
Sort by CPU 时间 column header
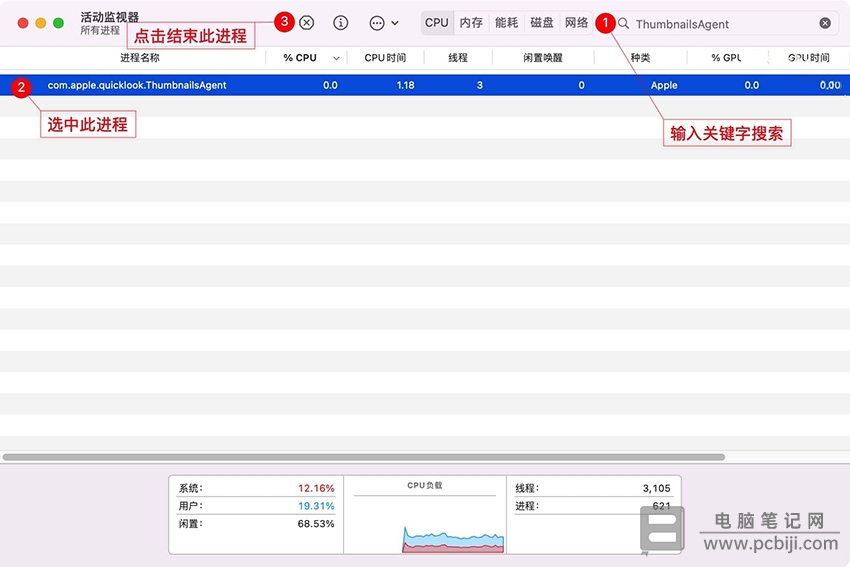click(x=385, y=57)
